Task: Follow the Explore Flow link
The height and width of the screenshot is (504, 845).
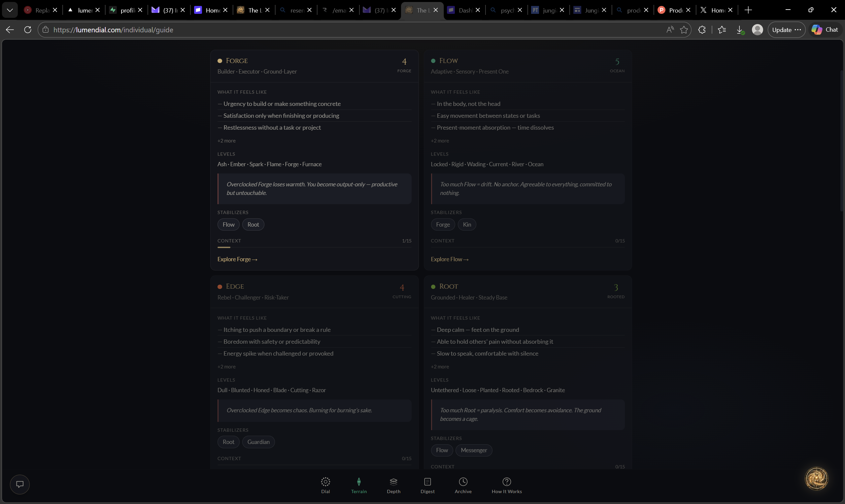Action: (450, 259)
